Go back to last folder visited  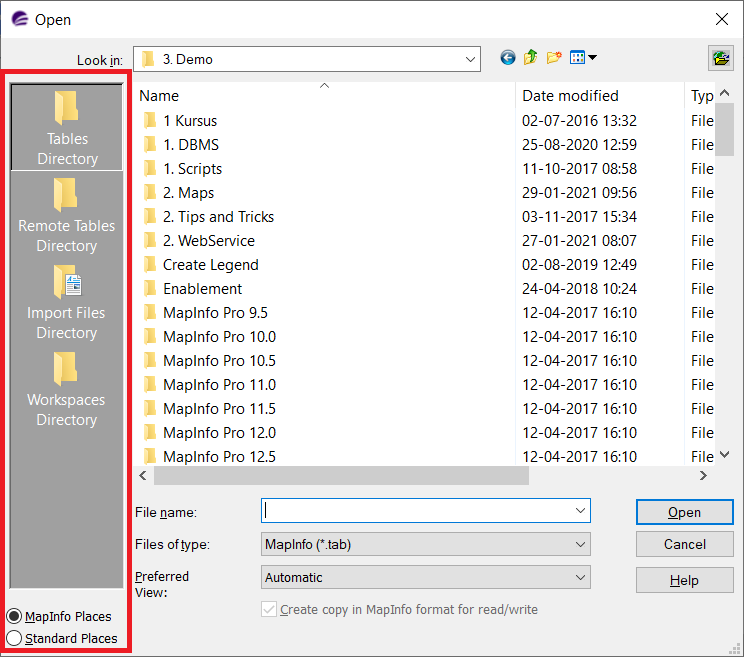508,58
